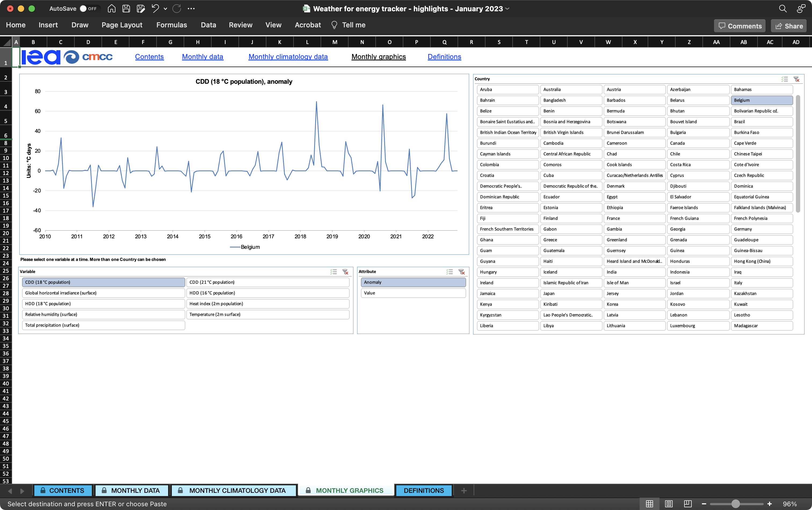Click the Home icon in title bar
This screenshot has width=812, height=510.
pos(112,9)
